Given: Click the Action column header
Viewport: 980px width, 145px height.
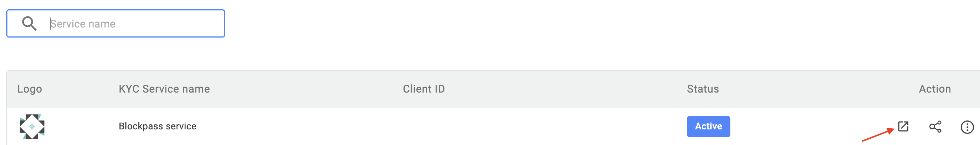Looking at the screenshot, I should [935, 89].
